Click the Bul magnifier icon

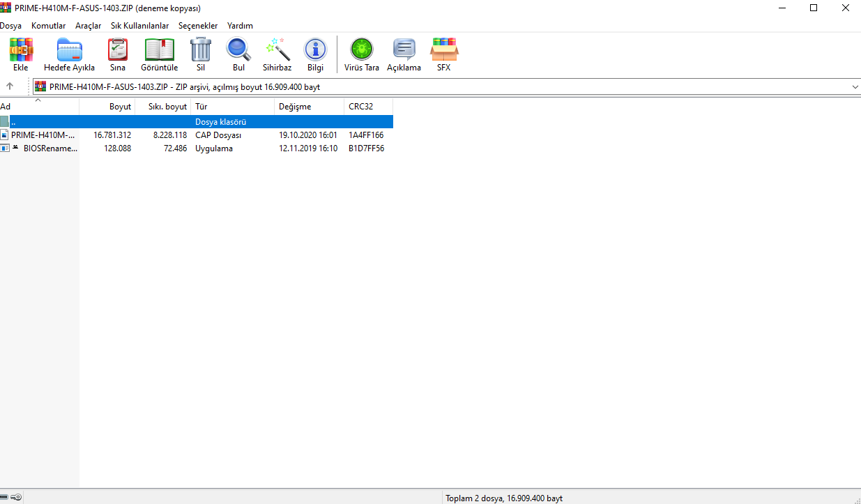tap(238, 50)
